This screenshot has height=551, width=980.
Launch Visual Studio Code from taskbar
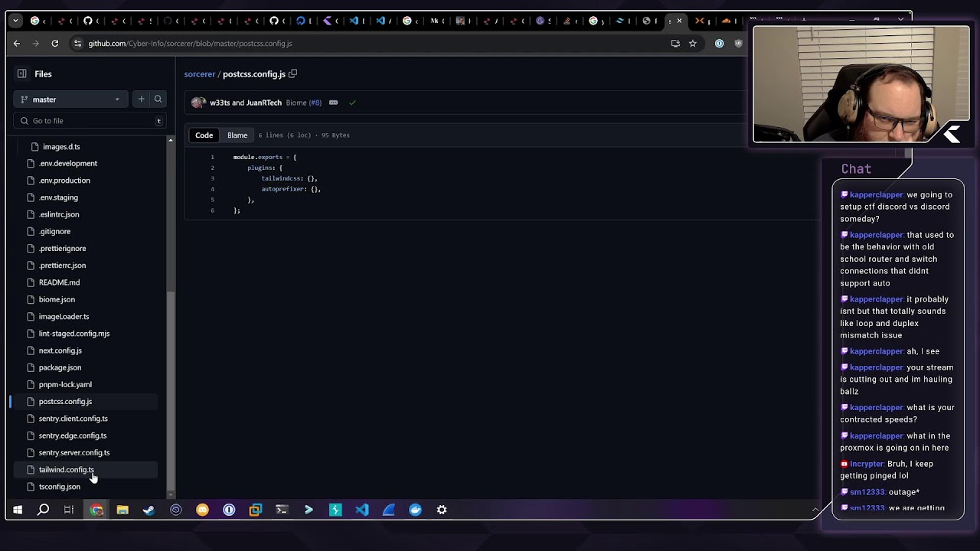coord(362,510)
